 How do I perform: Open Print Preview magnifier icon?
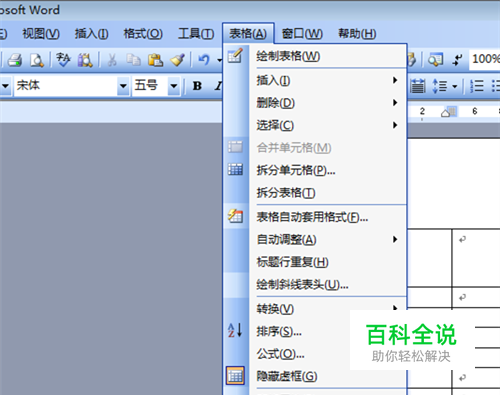(x=37, y=60)
